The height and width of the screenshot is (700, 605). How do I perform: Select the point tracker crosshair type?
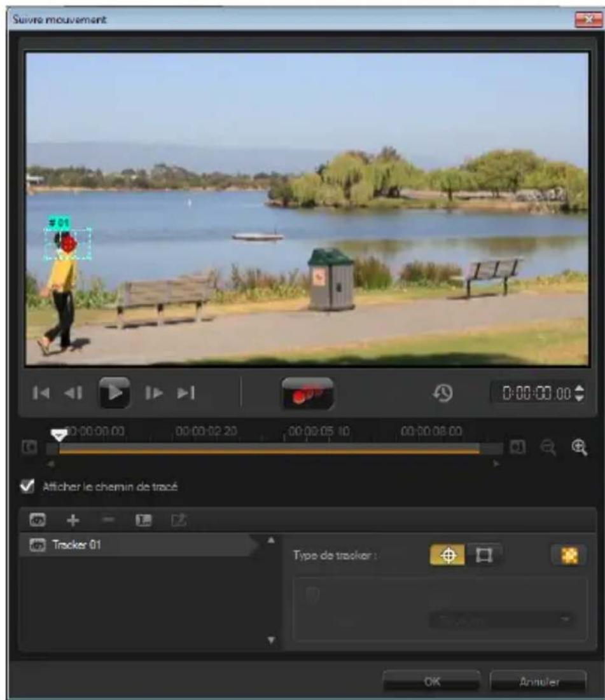447,555
